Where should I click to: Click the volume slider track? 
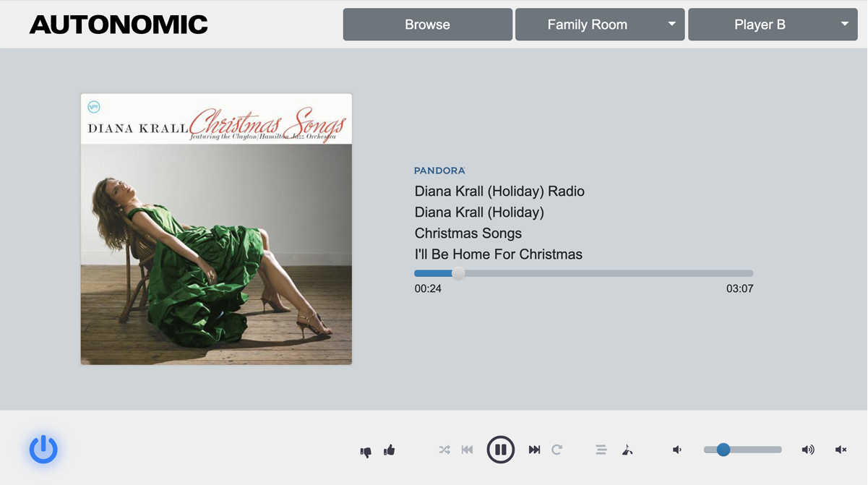[x=743, y=450]
